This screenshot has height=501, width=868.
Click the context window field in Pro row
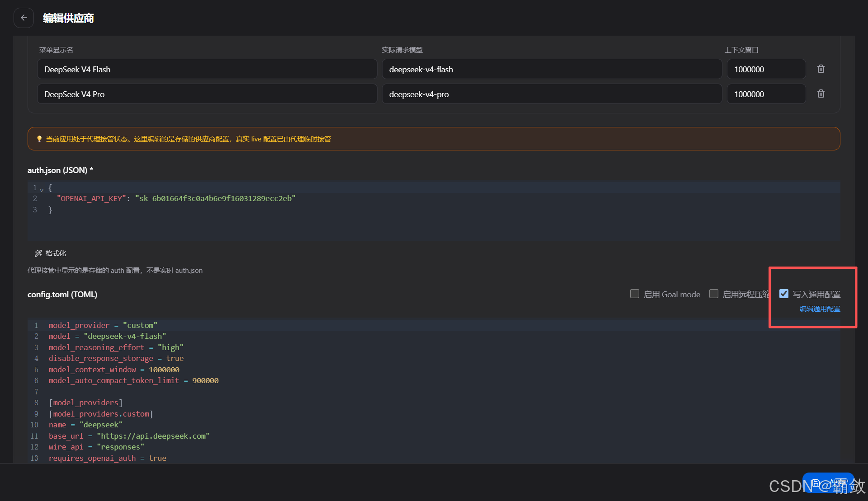click(766, 94)
